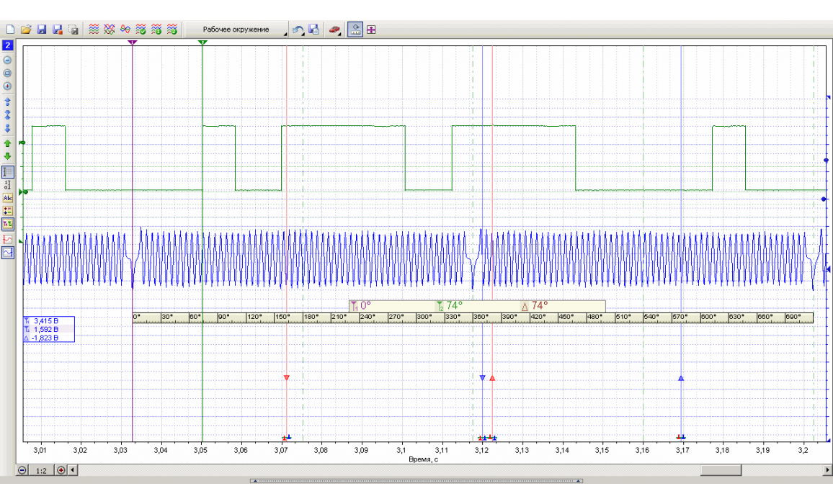Open the Рабочее окружение dropdown

click(236, 30)
